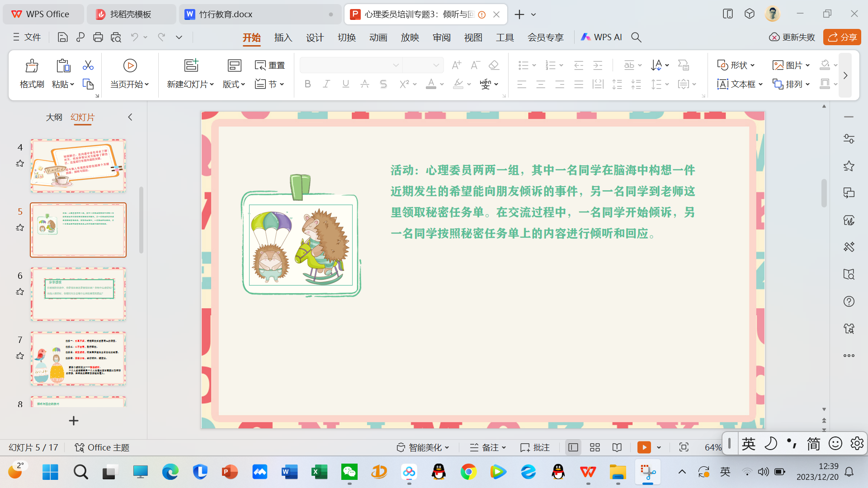Viewport: 868px width, 488px height.
Task: Toggle normal view in status bar
Action: click(x=573, y=447)
